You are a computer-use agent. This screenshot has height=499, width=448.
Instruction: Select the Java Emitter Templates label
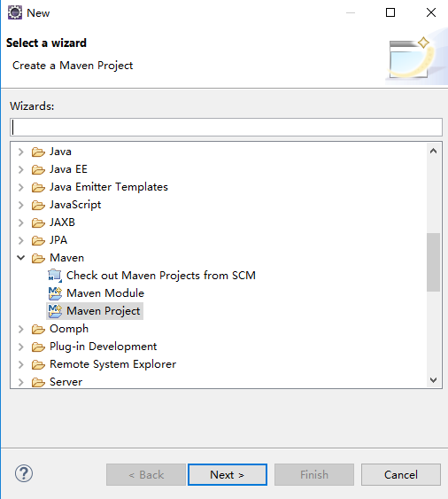[109, 187]
